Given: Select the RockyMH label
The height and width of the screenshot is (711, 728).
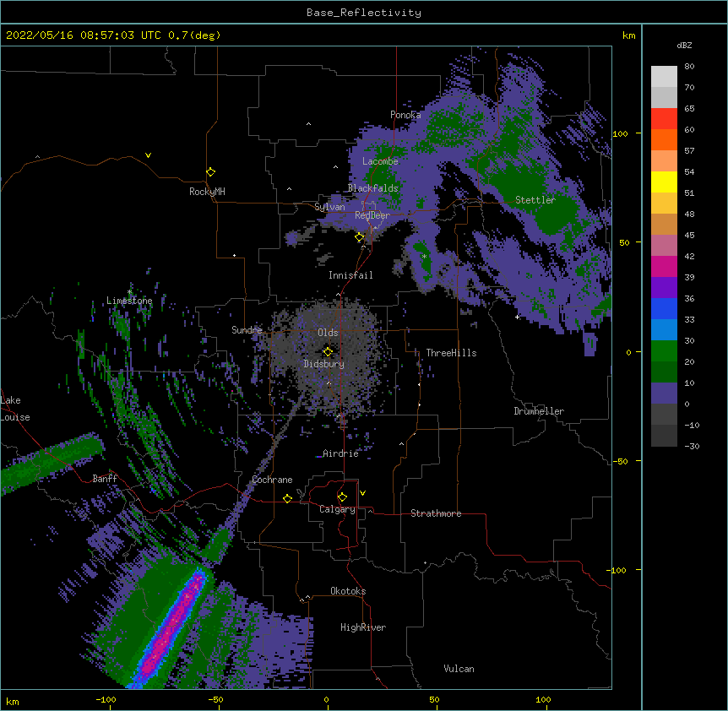Looking at the screenshot, I should pos(207,192).
